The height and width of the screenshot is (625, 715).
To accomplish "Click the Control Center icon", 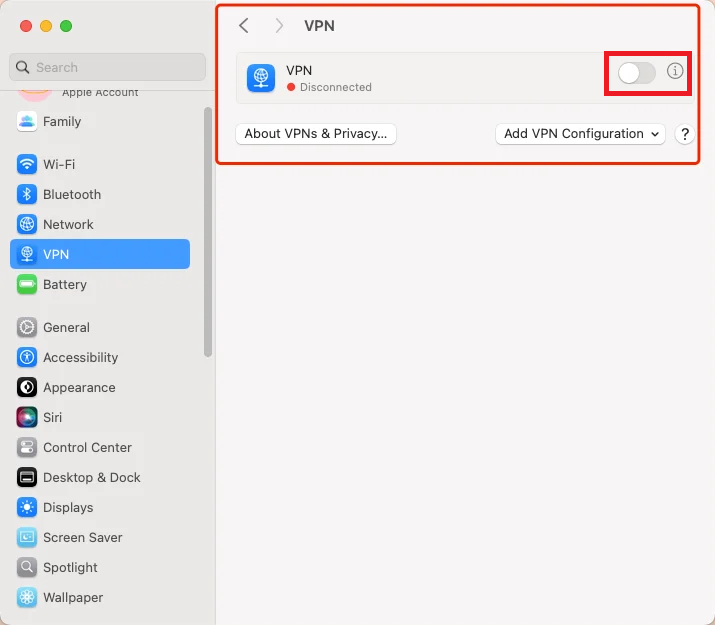I will [27, 448].
